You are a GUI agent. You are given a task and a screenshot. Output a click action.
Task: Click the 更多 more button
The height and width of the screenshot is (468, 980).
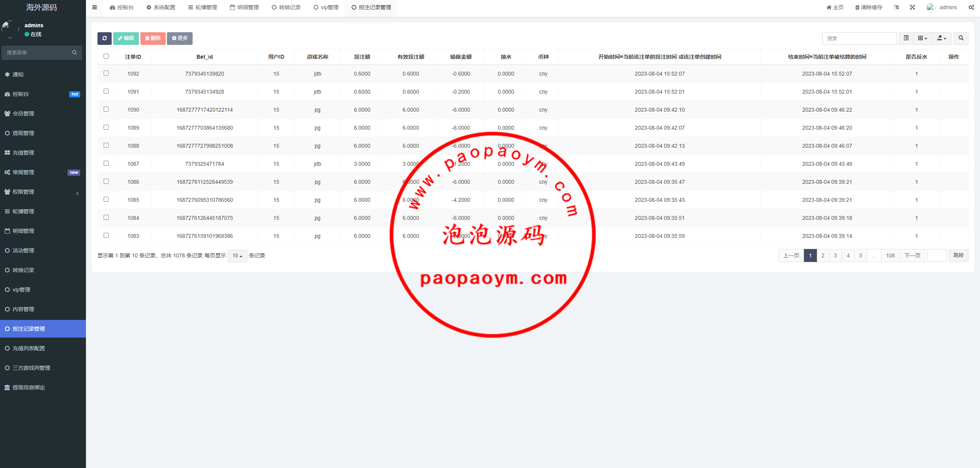180,38
